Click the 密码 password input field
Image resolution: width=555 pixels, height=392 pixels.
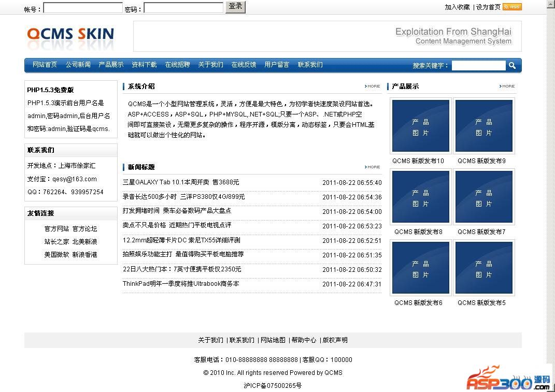[x=183, y=8]
